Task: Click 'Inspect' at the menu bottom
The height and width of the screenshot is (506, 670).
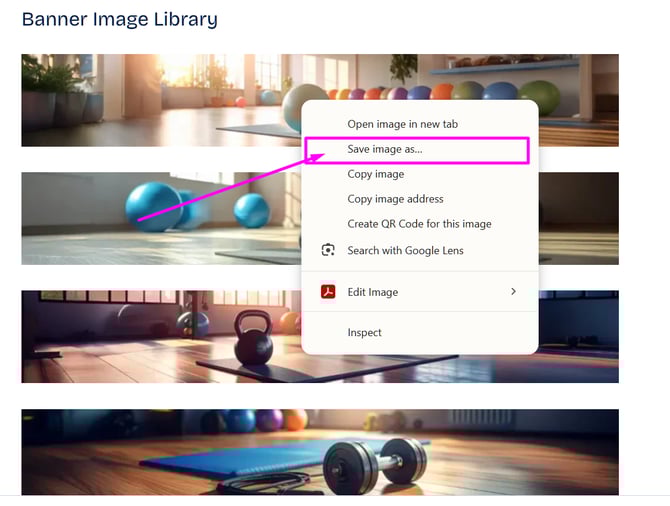Action: 364,332
